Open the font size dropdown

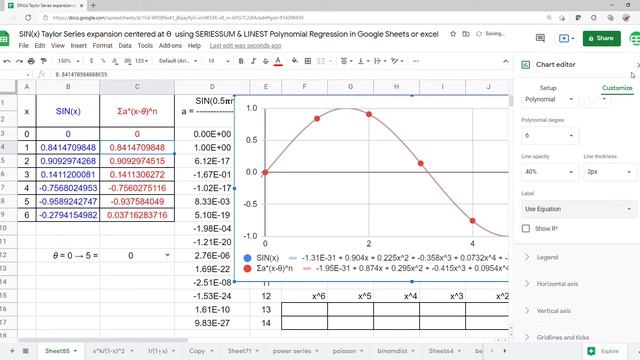[218, 61]
